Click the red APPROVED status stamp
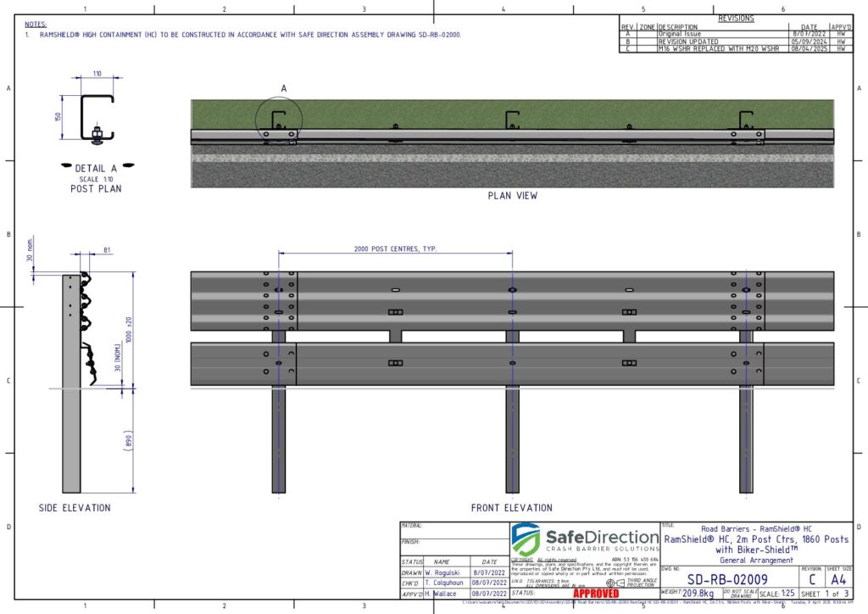Screen dimensions: 868x614 pos(597,594)
